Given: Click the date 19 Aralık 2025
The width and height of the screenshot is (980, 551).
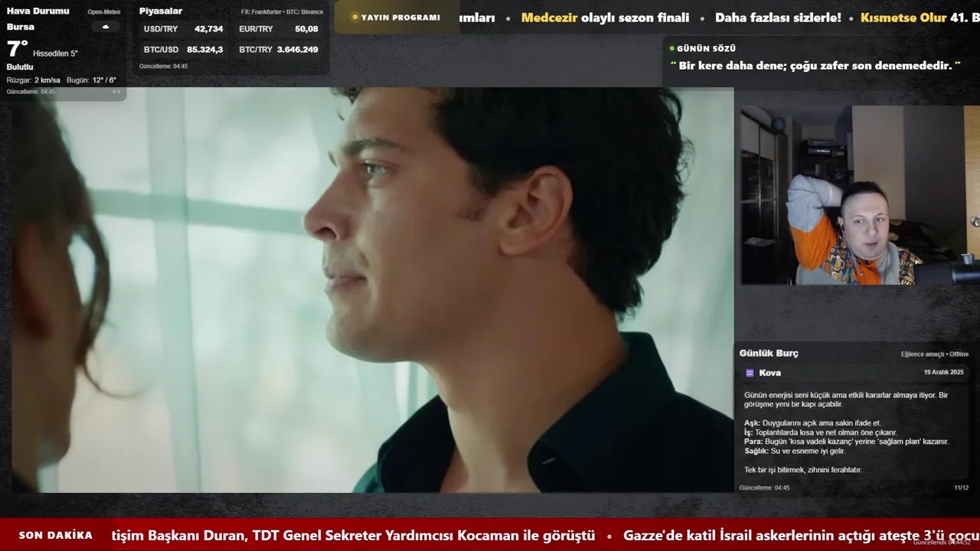Looking at the screenshot, I should click(943, 372).
